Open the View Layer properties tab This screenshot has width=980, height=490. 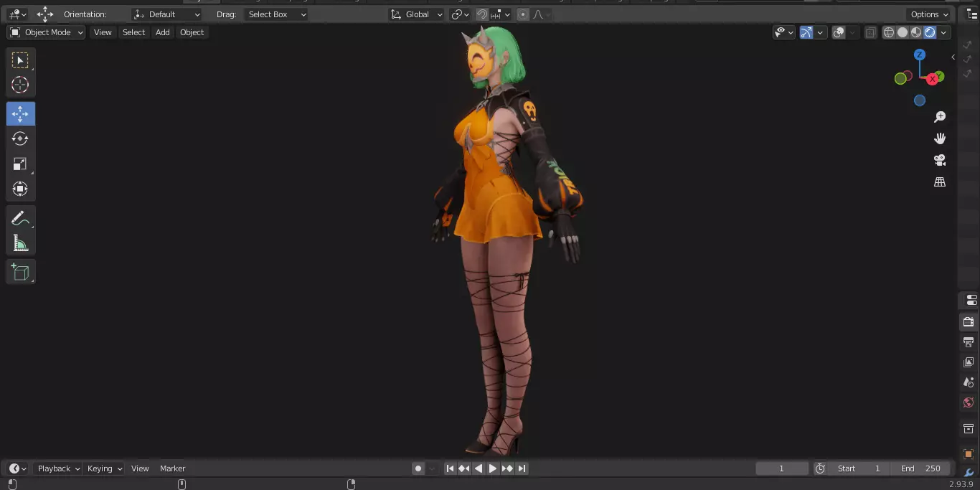(969, 362)
